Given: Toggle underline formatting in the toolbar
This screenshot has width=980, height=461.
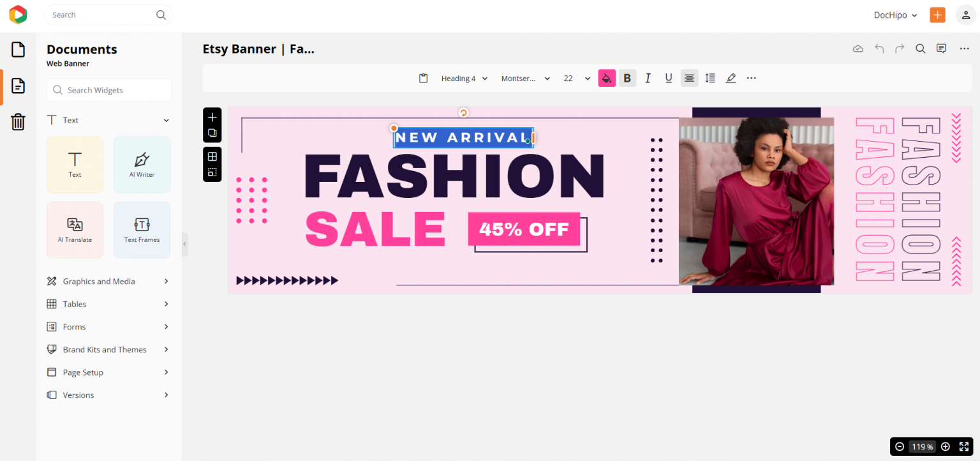Looking at the screenshot, I should coord(668,78).
